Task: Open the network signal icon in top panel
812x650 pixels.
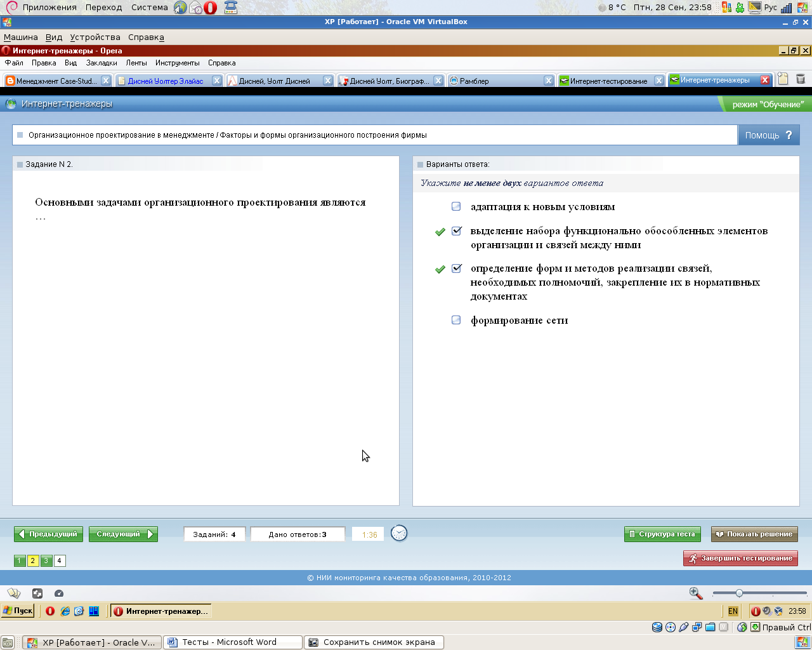Action: pyautogui.click(x=787, y=8)
